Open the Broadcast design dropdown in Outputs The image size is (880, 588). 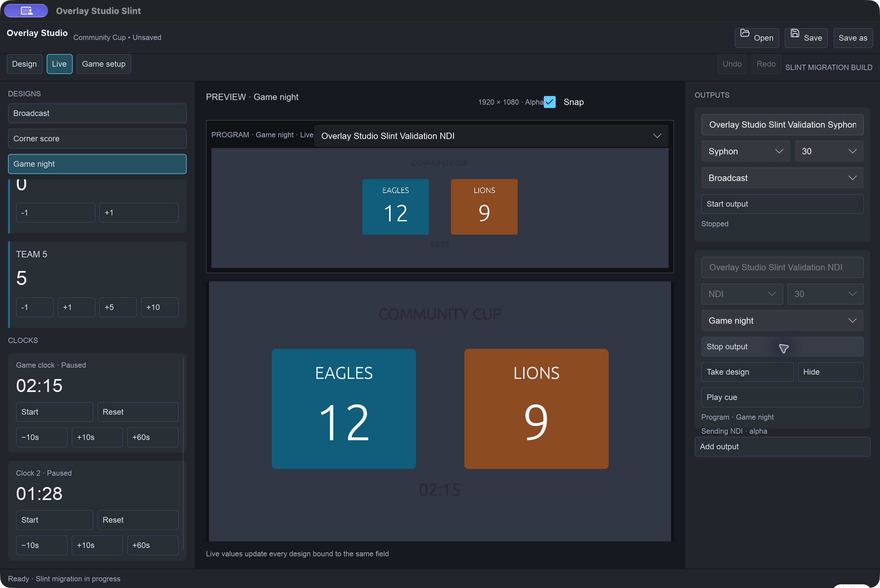[x=782, y=178]
